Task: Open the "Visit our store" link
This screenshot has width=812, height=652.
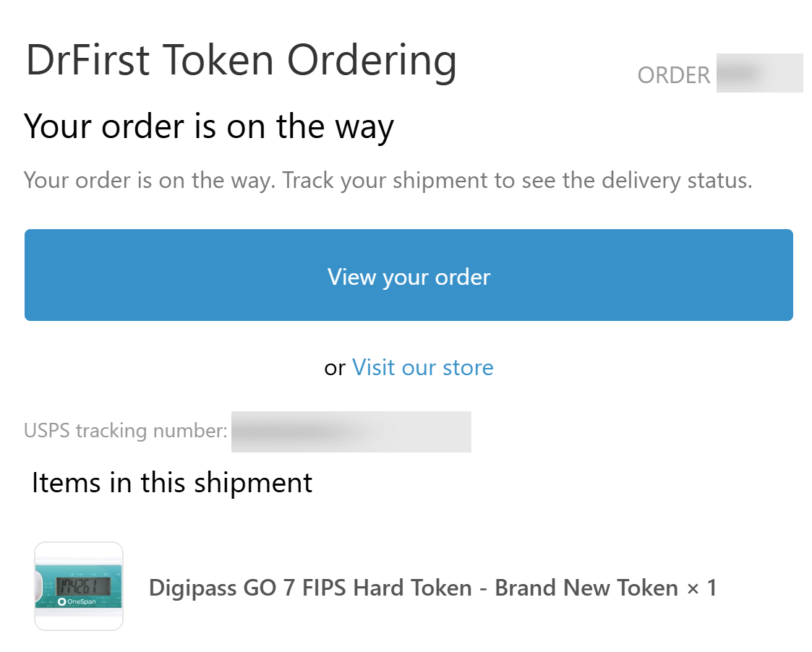Action: pos(422,367)
